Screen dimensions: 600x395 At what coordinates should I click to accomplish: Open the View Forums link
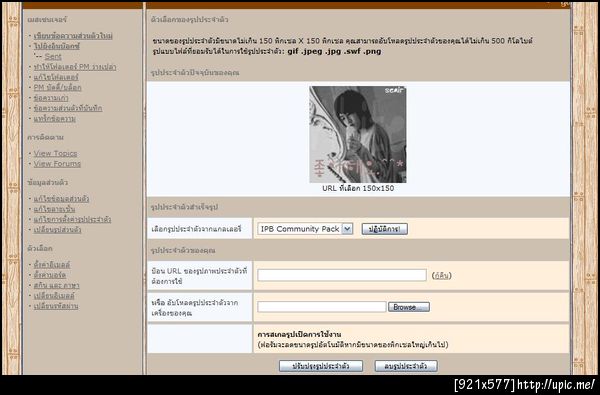click(57, 164)
